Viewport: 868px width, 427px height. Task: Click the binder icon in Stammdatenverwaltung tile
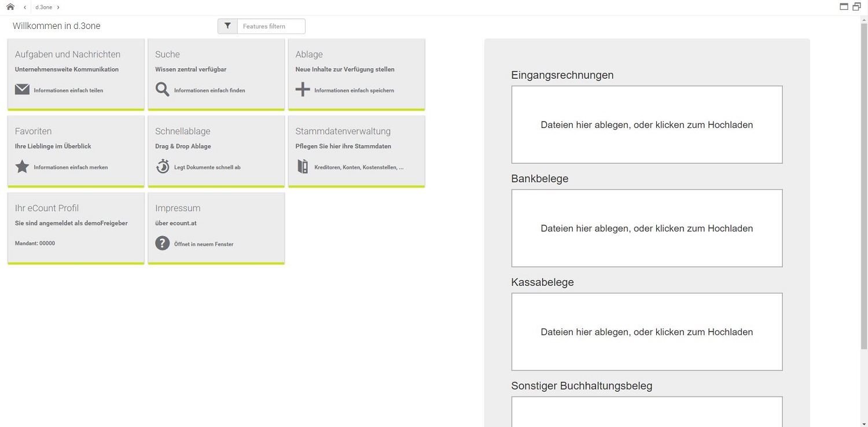click(303, 167)
